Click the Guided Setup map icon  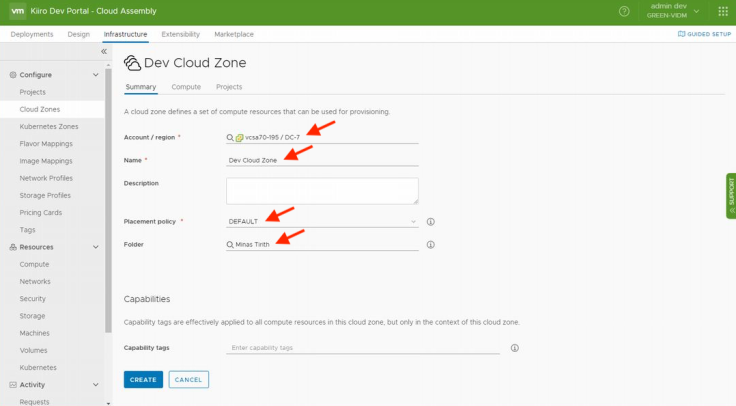tap(681, 34)
